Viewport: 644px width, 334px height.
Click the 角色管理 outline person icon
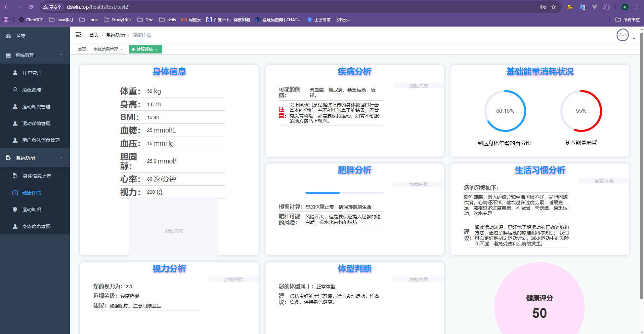(x=15, y=90)
